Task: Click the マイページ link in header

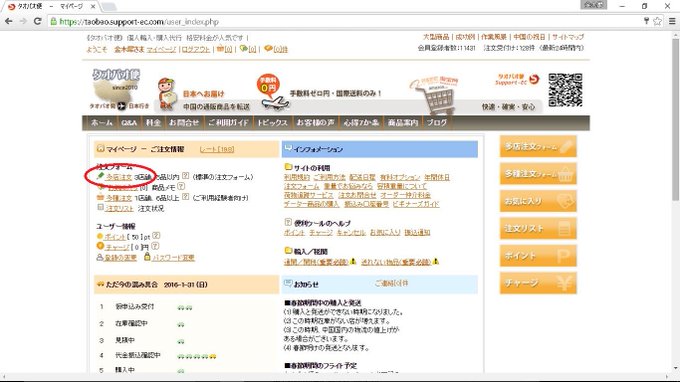Action: pos(161,49)
